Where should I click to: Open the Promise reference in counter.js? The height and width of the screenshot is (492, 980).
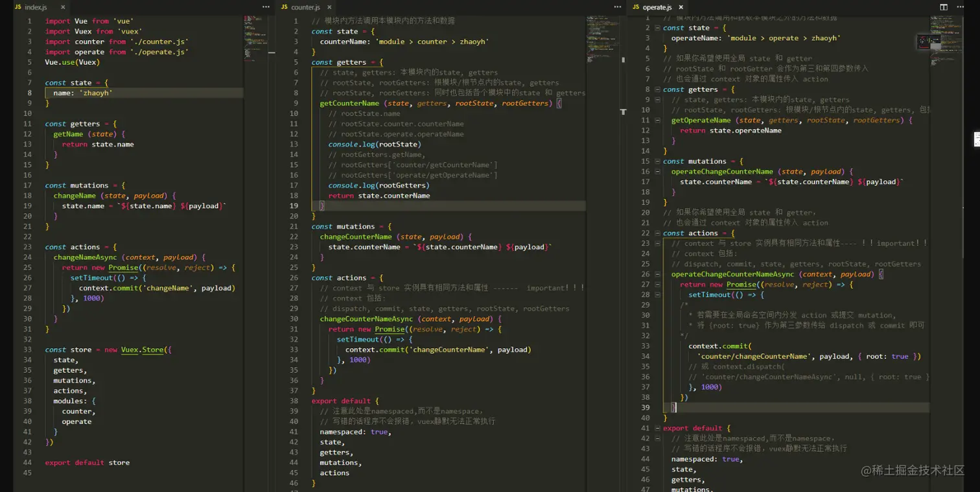pos(390,329)
